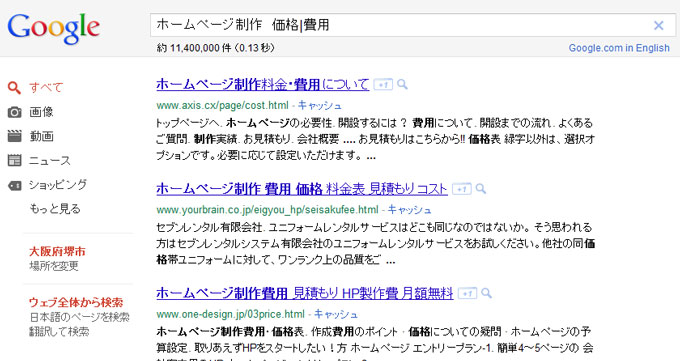This screenshot has width=680, height=361.
Task: Open result ホームページ制作 費用 価格 料金表 見積もりコスト
Action: (302, 189)
